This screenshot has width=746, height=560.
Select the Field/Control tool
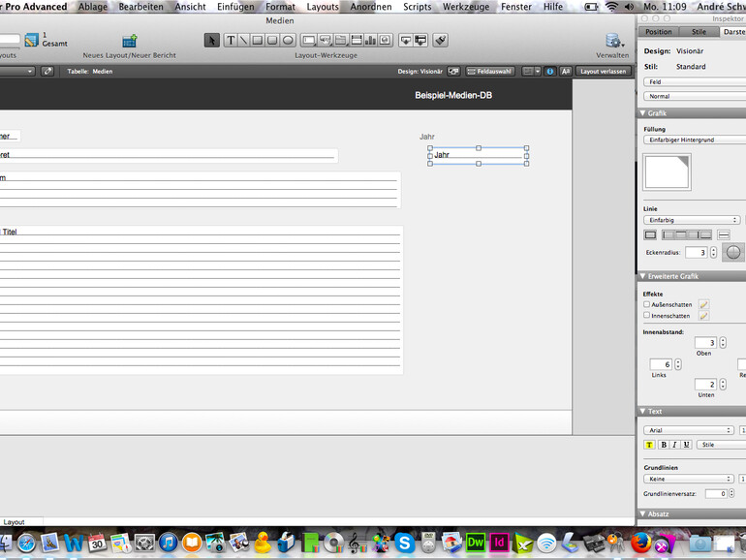point(309,41)
